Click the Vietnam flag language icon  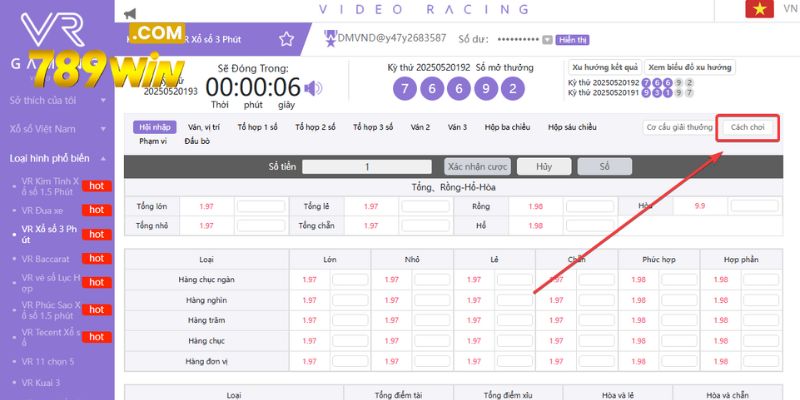761,8
